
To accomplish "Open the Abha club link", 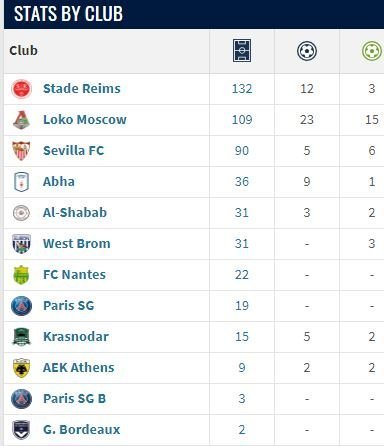I will point(59,182).
